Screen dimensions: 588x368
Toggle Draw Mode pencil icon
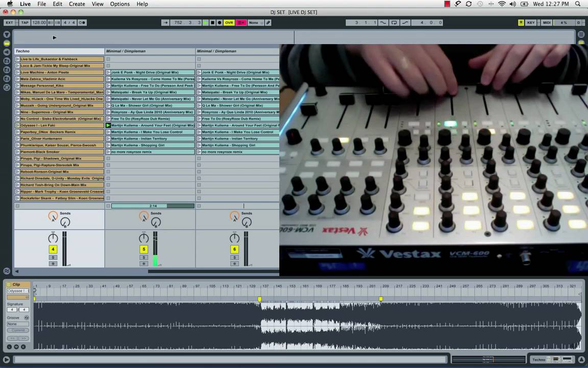tap(268, 22)
